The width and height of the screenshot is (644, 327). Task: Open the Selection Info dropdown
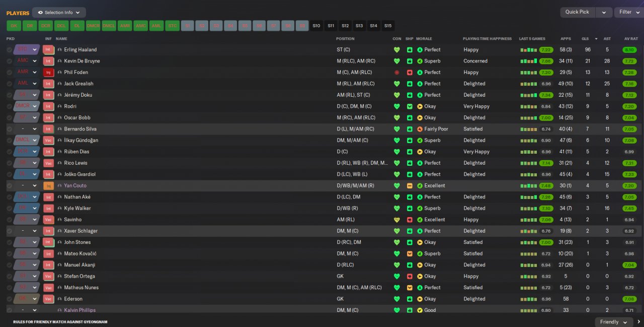point(59,12)
